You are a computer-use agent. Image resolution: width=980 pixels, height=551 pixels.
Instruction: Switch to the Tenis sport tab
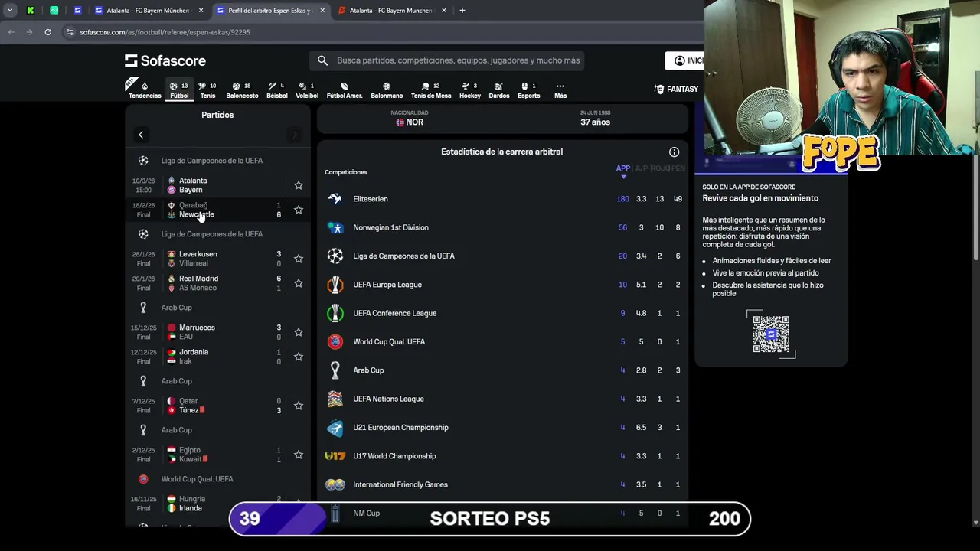point(207,90)
